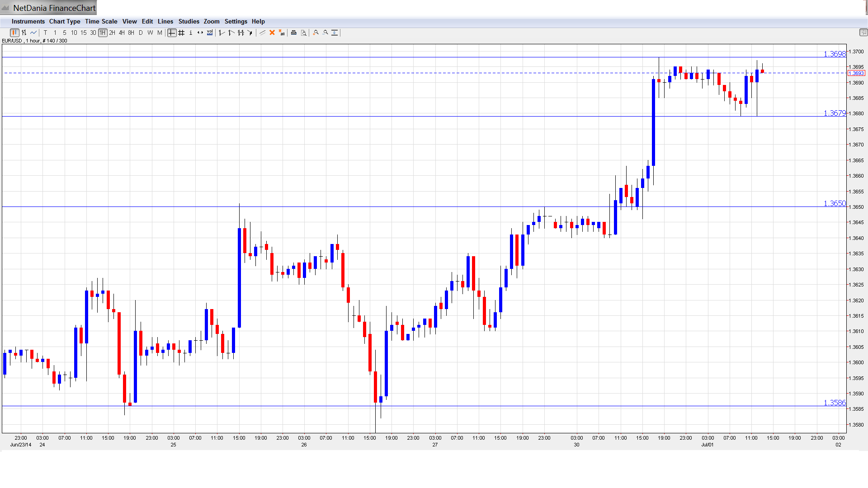Screen dimensions: 868x488
Task: Toggle the crosshair cursor tool
Action: pos(172,33)
